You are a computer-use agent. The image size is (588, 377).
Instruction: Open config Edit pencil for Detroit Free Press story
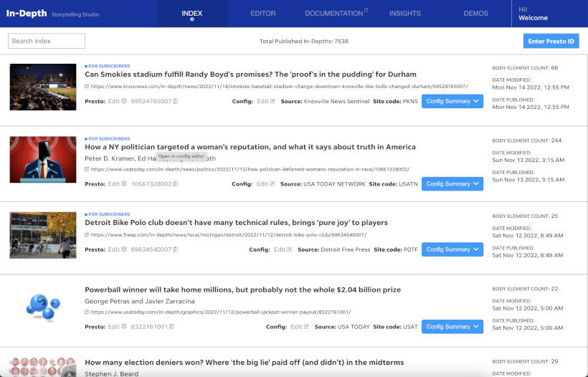[283, 249]
